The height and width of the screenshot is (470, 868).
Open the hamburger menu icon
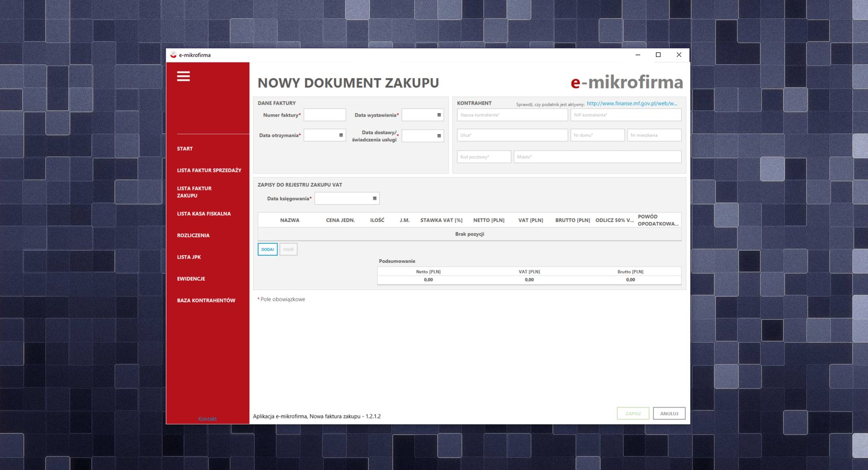click(x=183, y=76)
